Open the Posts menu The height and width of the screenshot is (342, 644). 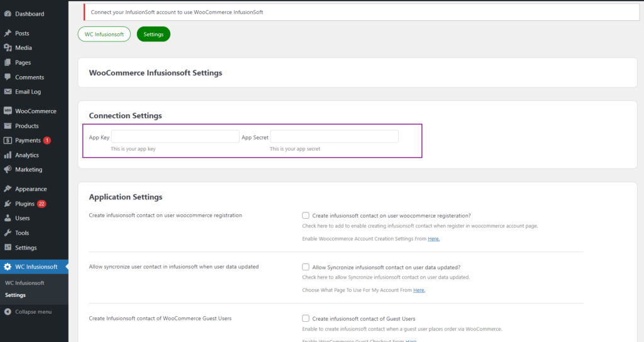click(x=34, y=33)
